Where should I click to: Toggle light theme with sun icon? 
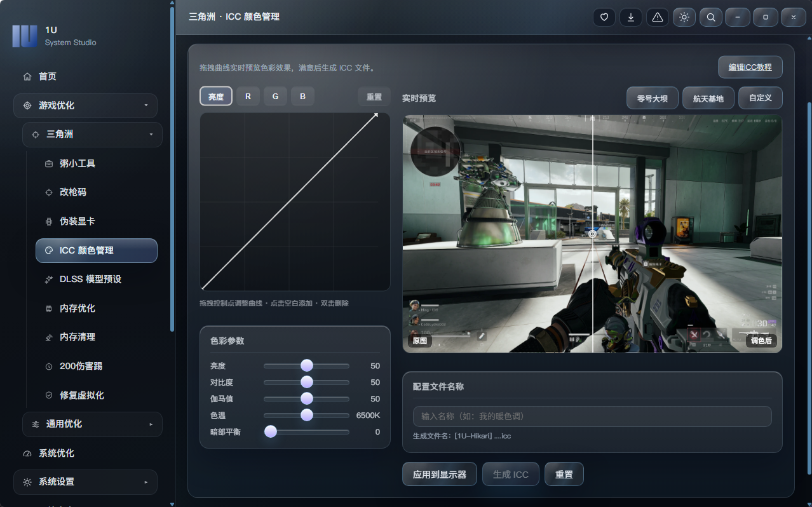[684, 17]
